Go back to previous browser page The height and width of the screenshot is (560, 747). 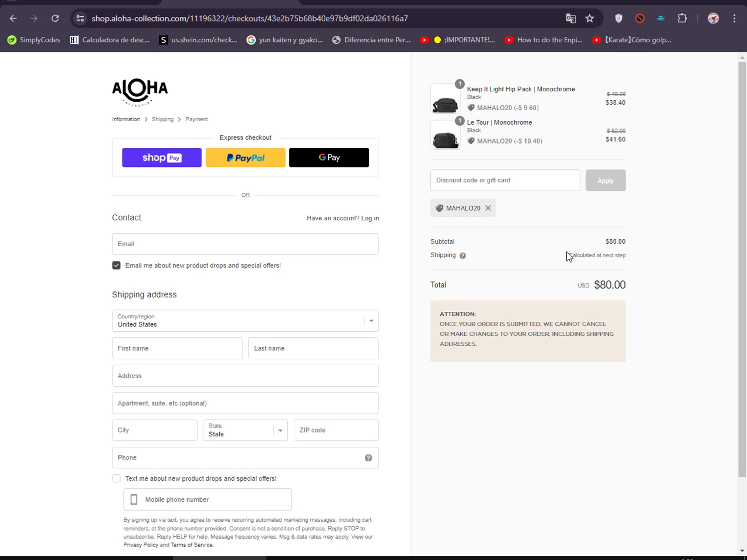click(x=13, y=18)
